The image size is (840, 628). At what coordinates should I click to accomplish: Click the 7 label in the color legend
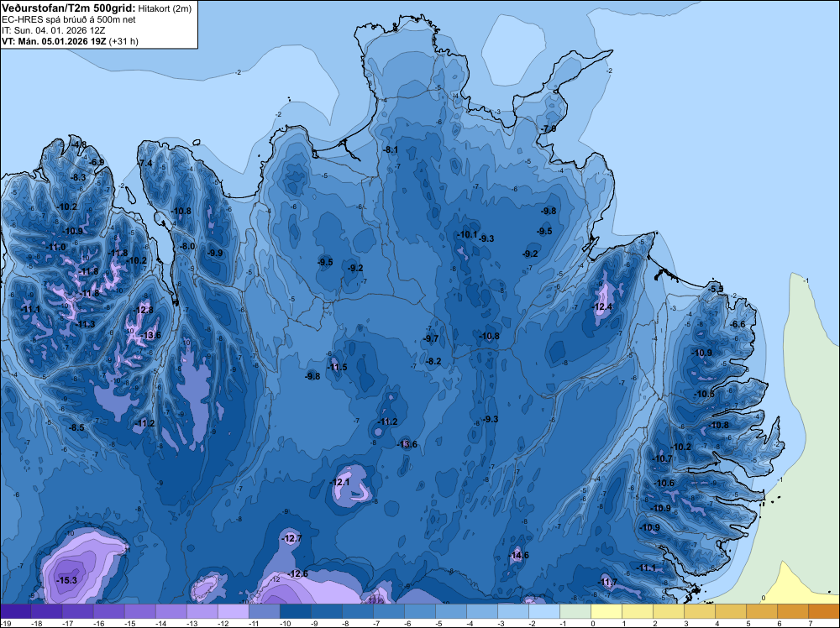[x=810, y=623]
